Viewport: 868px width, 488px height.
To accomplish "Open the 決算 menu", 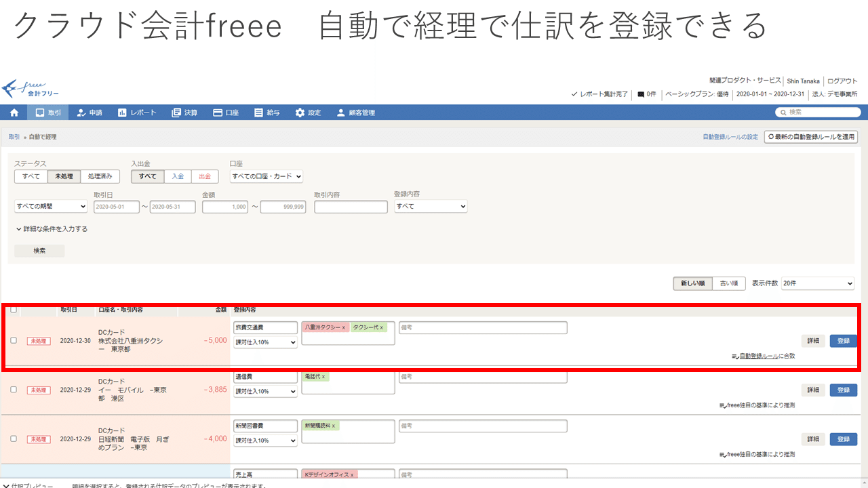I will 184,113.
